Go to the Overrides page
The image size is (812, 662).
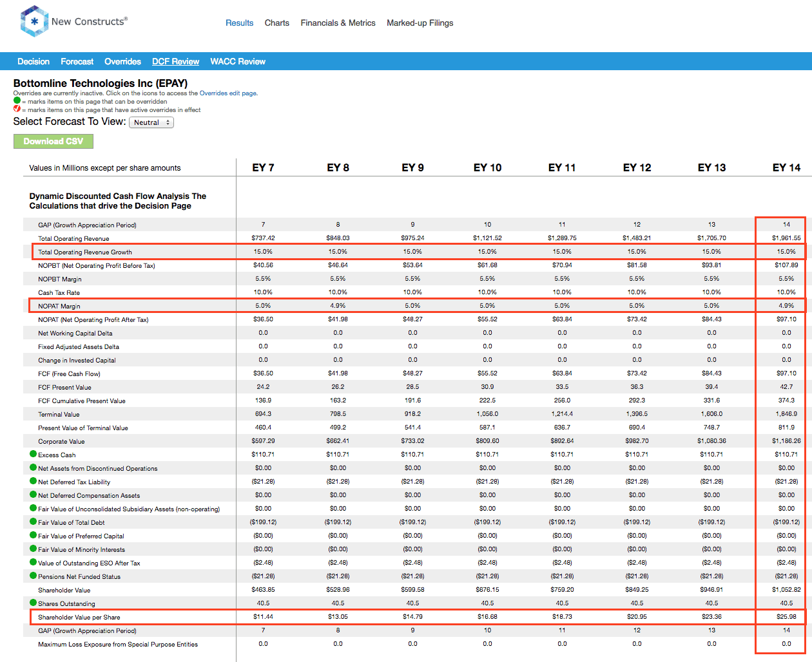(x=123, y=62)
